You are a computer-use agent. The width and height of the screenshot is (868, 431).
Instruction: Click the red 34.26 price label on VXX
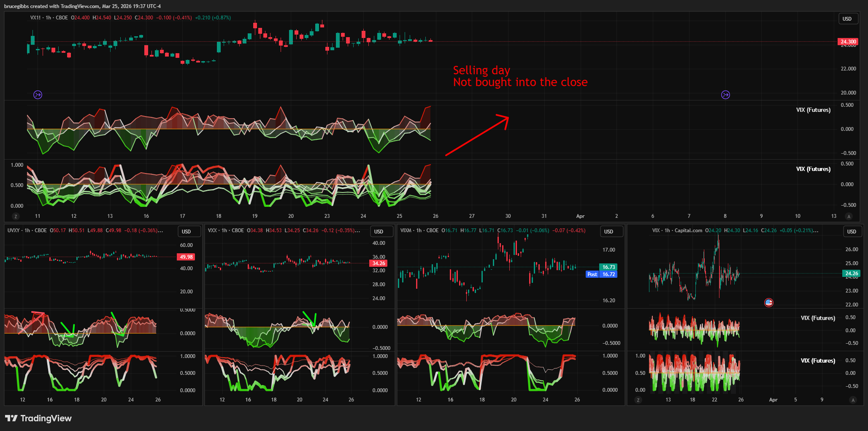[x=379, y=263]
